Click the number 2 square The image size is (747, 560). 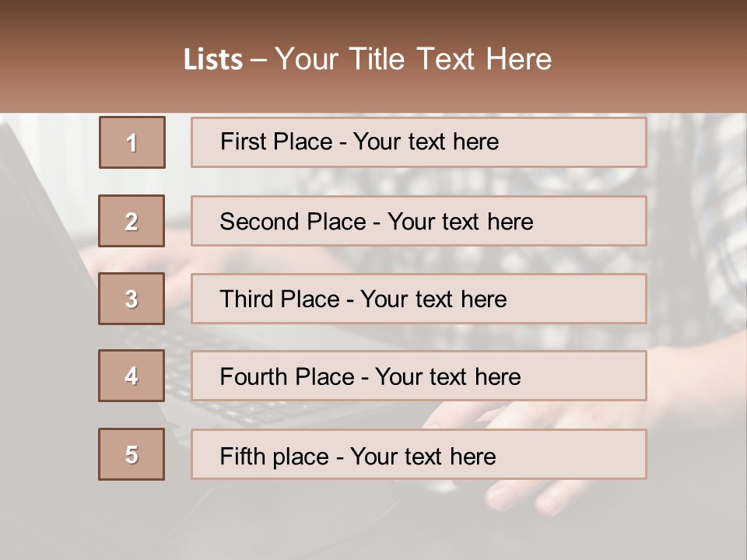pos(132,221)
